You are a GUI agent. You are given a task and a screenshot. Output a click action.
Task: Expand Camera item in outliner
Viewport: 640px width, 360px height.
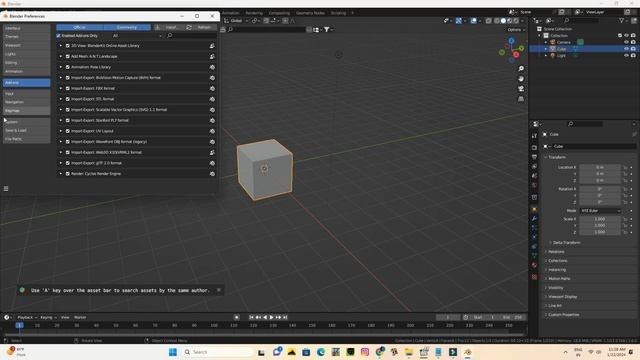pos(546,42)
